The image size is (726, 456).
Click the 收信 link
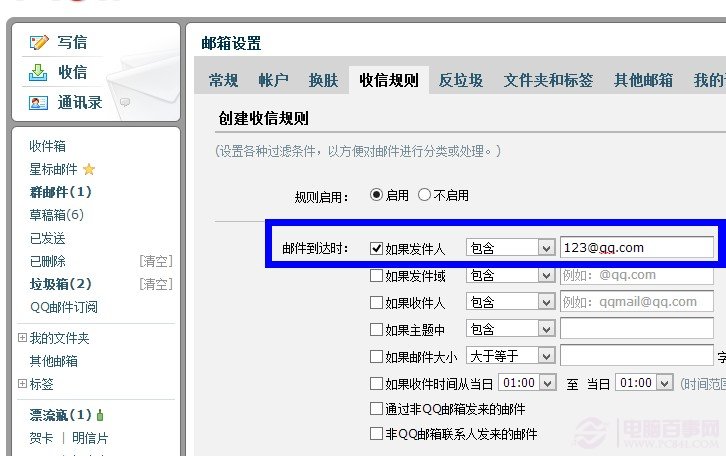pos(72,72)
